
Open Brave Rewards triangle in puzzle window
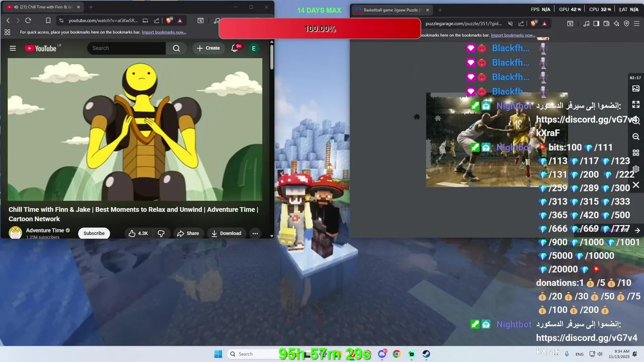[x=544, y=24]
